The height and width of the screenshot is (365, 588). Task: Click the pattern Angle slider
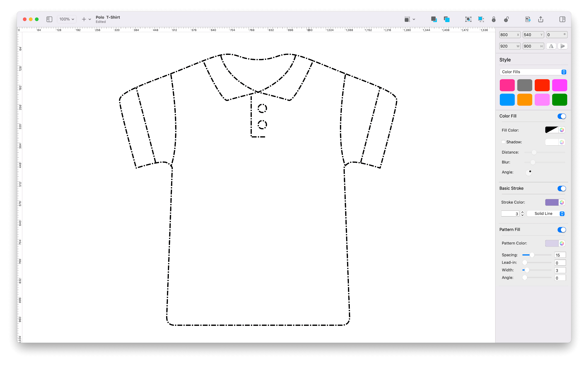coord(537,278)
